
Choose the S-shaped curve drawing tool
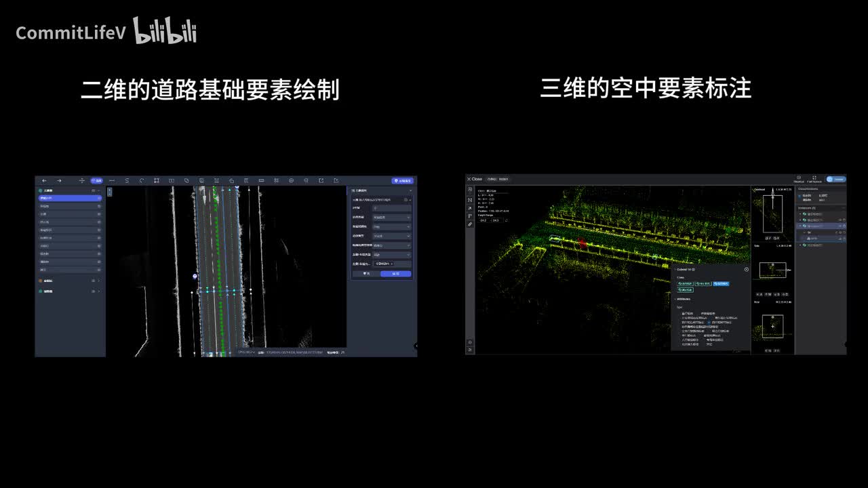click(127, 180)
